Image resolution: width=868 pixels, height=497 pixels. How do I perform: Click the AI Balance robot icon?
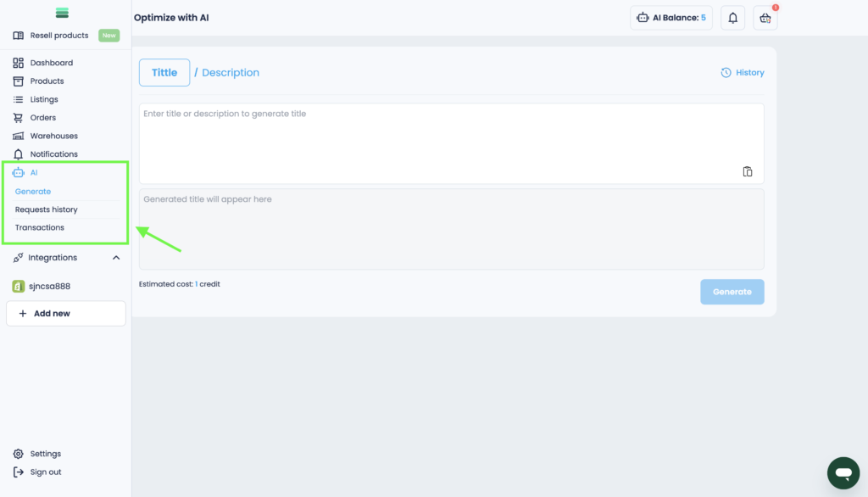(x=643, y=18)
